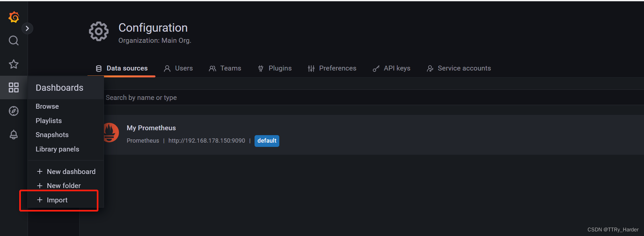The width and height of the screenshot is (644, 236).
Task: Select New dashboard menu entry
Action: tap(66, 172)
